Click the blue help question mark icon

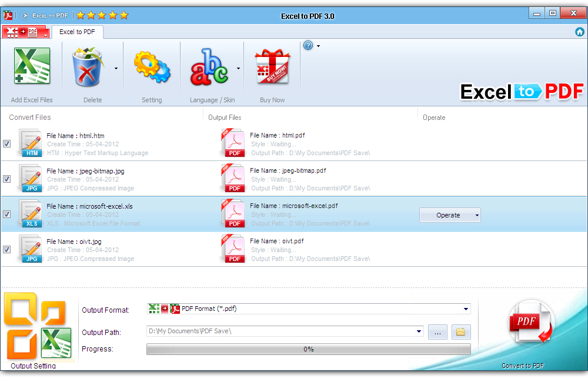(308, 46)
